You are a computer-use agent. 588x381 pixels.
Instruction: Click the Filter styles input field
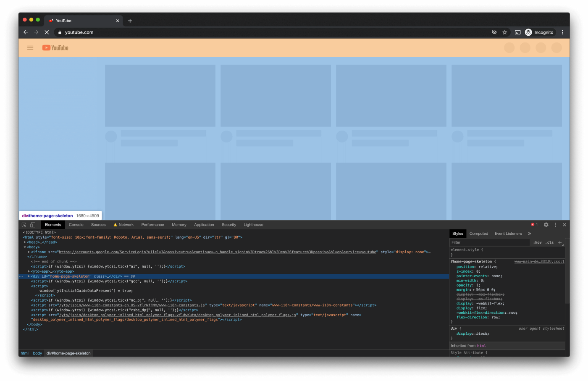[489, 242]
